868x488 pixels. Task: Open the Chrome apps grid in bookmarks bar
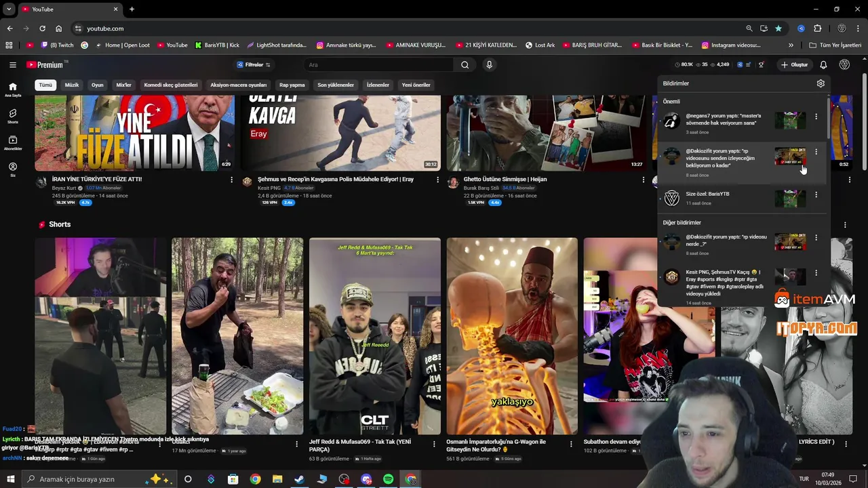point(9,45)
